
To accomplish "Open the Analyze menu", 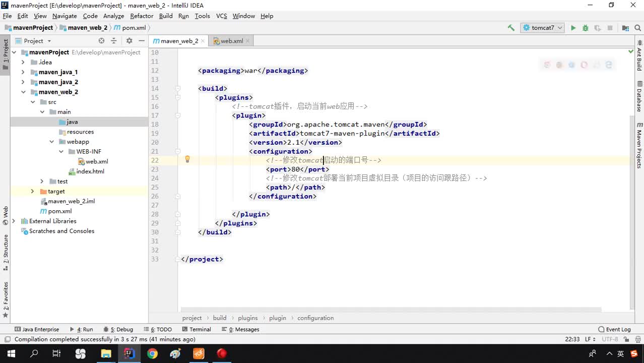I will pyautogui.click(x=113, y=16).
